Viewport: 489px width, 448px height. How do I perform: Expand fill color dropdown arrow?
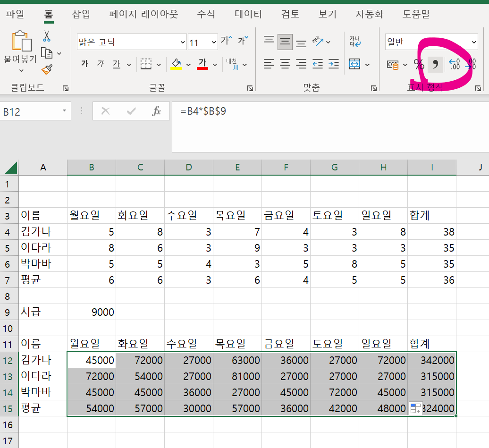[188, 65]
